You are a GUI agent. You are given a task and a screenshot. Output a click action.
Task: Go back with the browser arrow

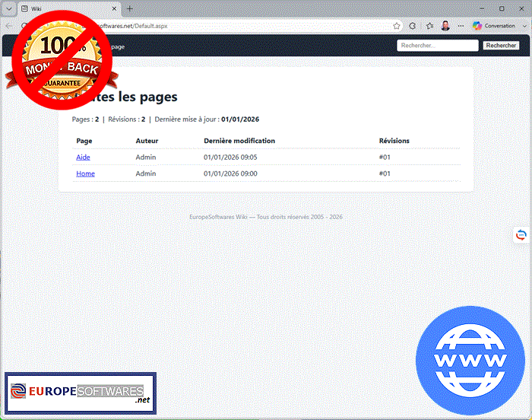click(x=9, y=26)
